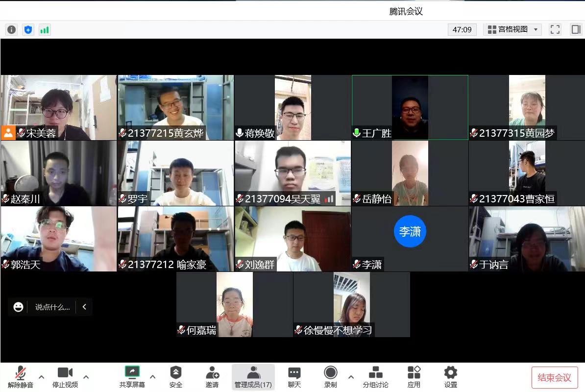Click 结束会议 to end meeting
The height and width of the screenshot is (392, 585).
(x=555, y=378)
